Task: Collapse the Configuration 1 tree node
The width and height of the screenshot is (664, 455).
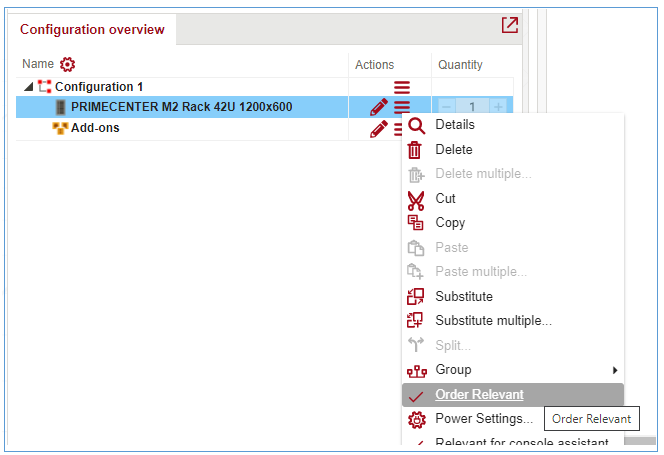Action: coord(29,87)
